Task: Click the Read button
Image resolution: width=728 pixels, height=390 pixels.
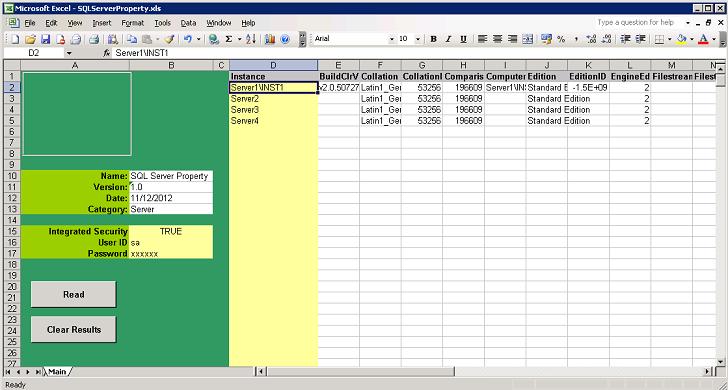Action: tap(73, 294)
